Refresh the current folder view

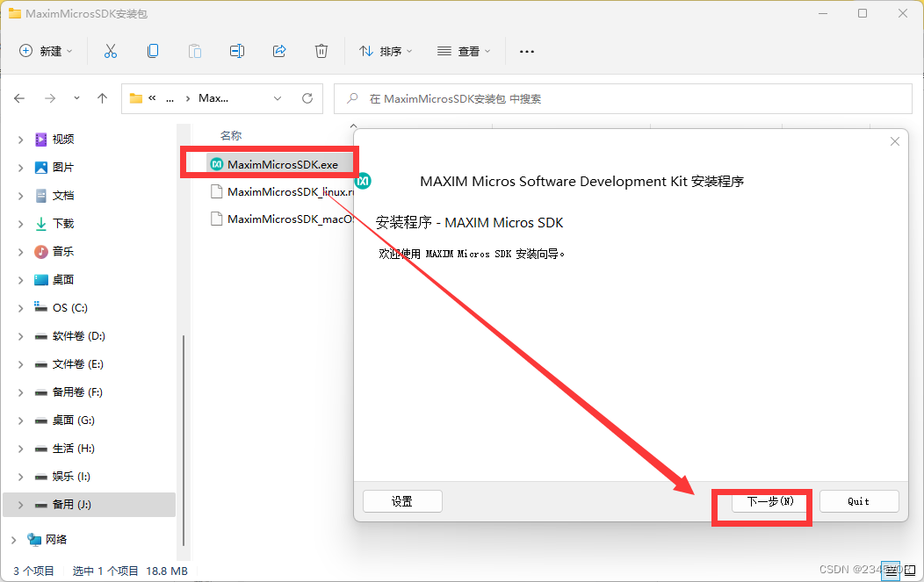(x=307, y=98)
